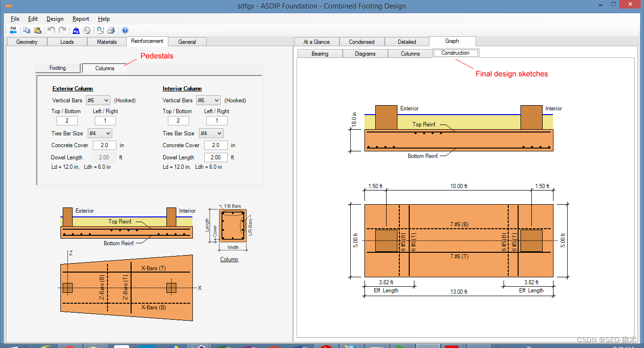Switch to the Geometry tab
The height and width of the screenshot is (348, 644).
tap(27, 42)
